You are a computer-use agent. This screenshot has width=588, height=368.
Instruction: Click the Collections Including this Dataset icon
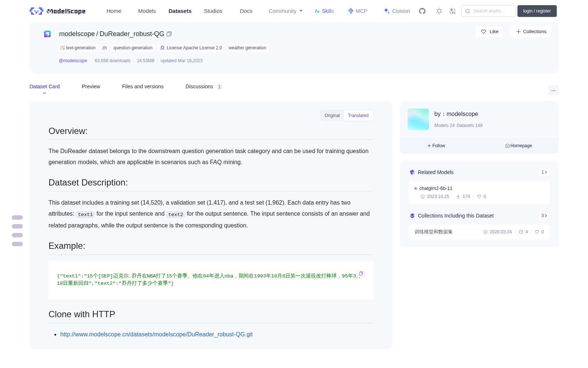(x=412, y=216)
